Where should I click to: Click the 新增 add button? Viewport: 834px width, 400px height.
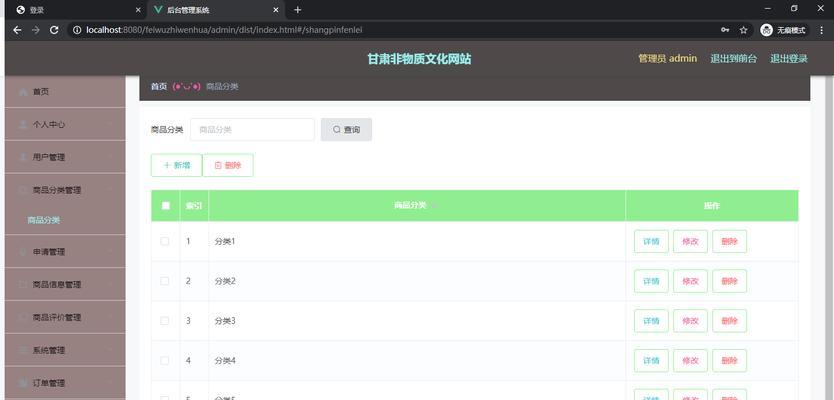[177, 165]
